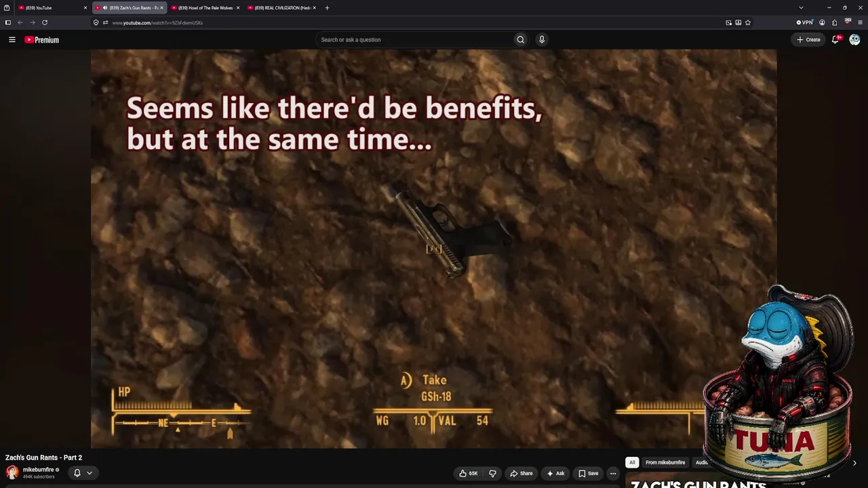
Task: Dislike the video with thumbs down
Action: coord(493,473)
